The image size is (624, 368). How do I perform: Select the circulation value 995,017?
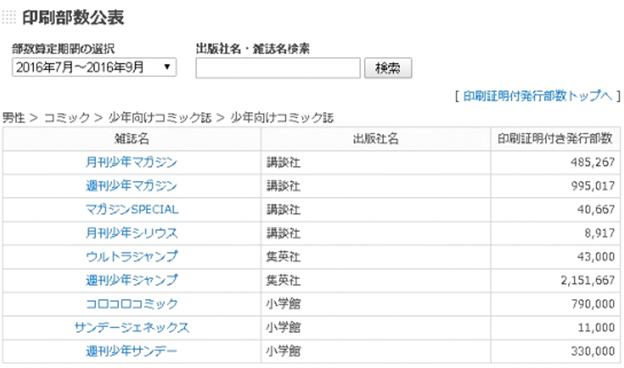[x=593, y=186]
